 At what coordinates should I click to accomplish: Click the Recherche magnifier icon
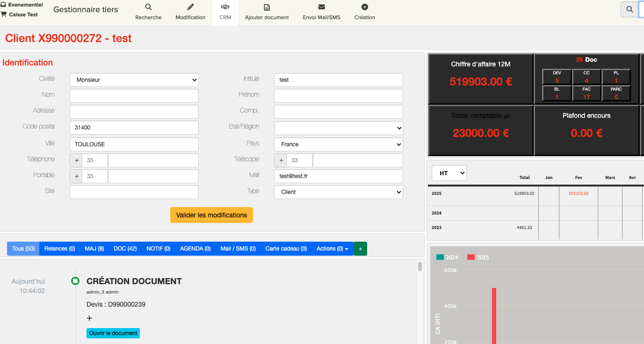148,7
